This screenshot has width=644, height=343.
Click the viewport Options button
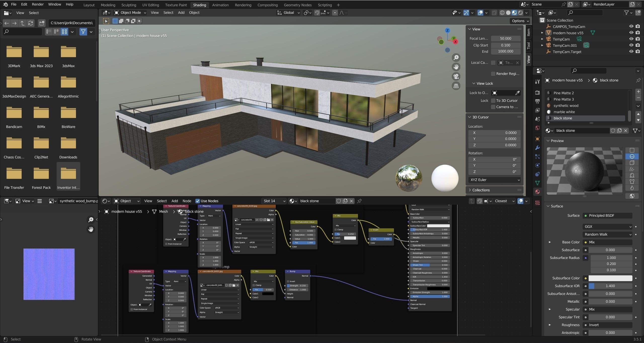pyautogui.click(x=520, y=21)
